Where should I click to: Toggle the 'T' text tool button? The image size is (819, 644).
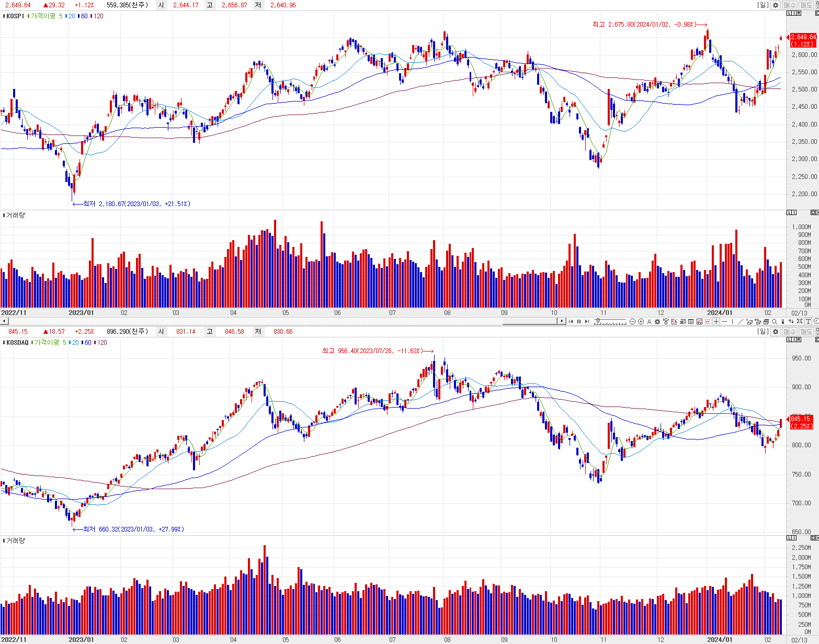click(807, 321)
